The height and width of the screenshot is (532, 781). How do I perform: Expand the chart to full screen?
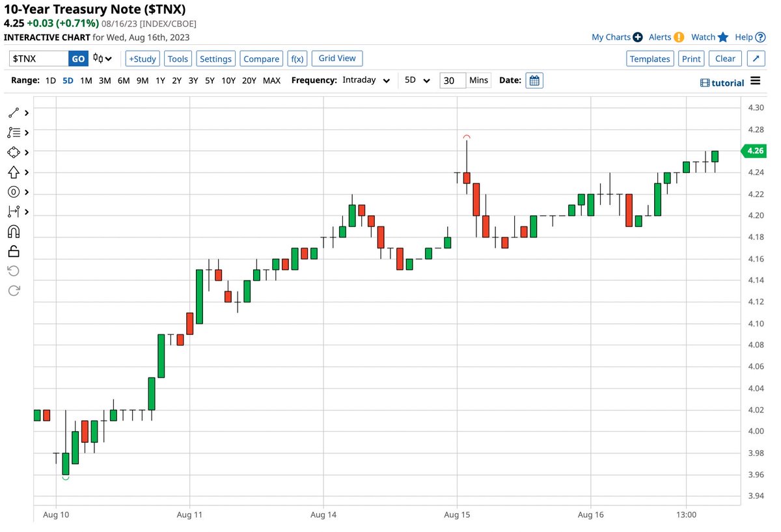(756, 59)
